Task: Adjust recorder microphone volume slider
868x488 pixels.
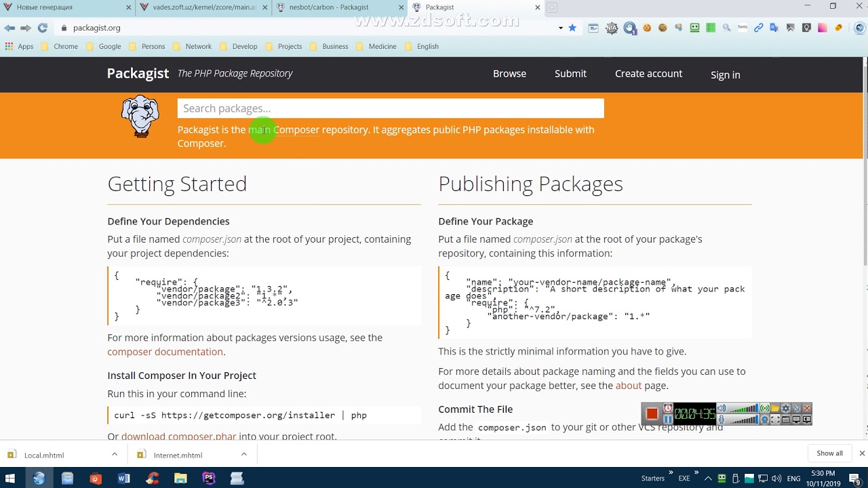Action: (x=743, y=420)
